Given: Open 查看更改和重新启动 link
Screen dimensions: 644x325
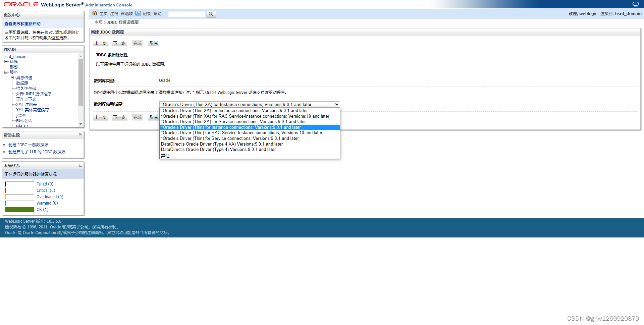Looking at the screenshot, I should click(22, 24).
